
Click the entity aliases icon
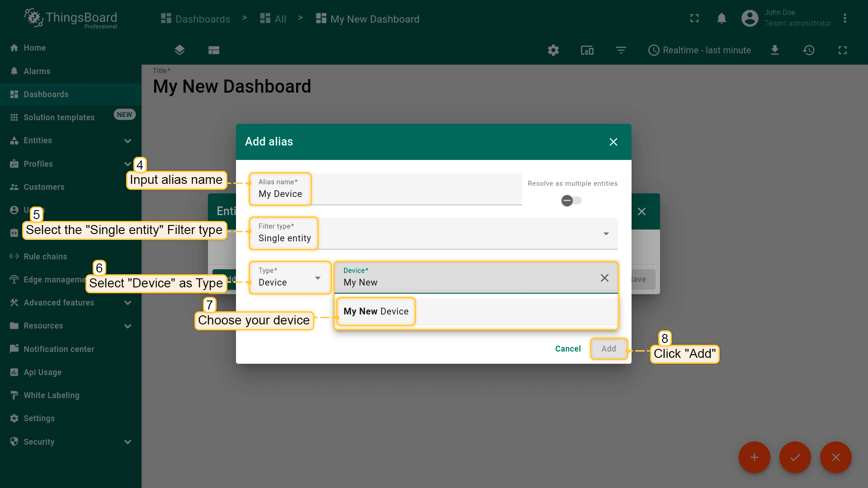coord(587,50)
